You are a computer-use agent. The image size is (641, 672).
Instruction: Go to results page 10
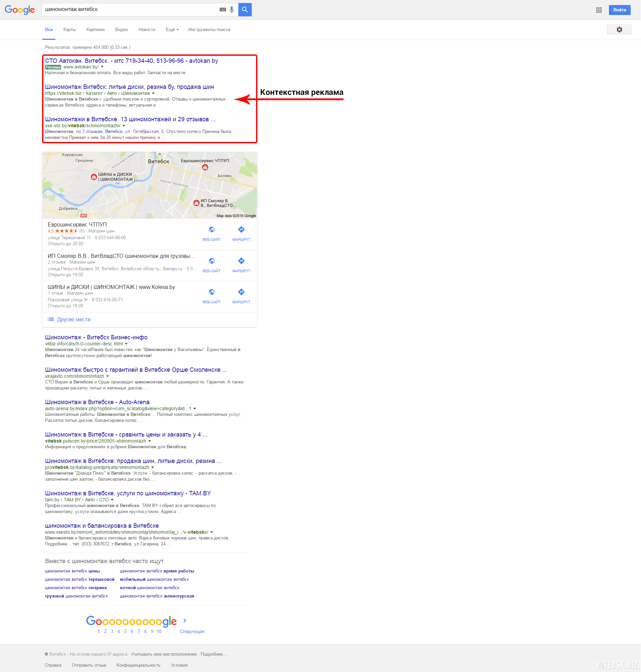tap(159, 632)
